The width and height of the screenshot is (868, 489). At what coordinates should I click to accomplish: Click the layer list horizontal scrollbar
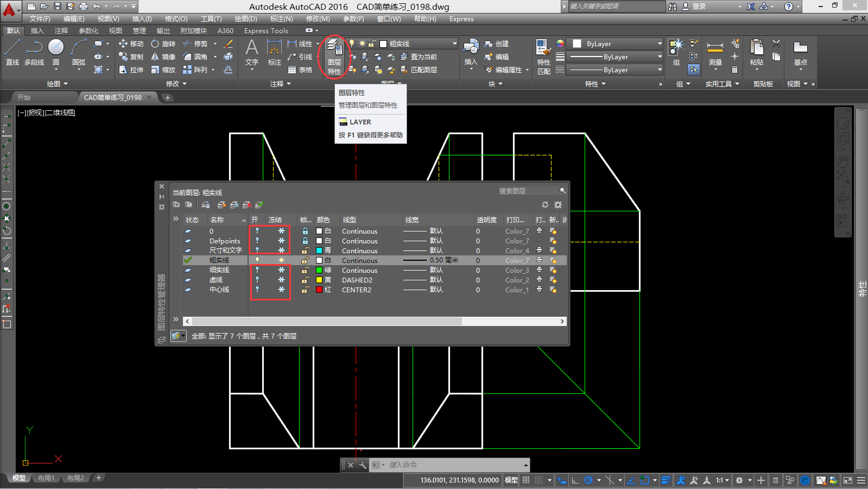point(327,321)
